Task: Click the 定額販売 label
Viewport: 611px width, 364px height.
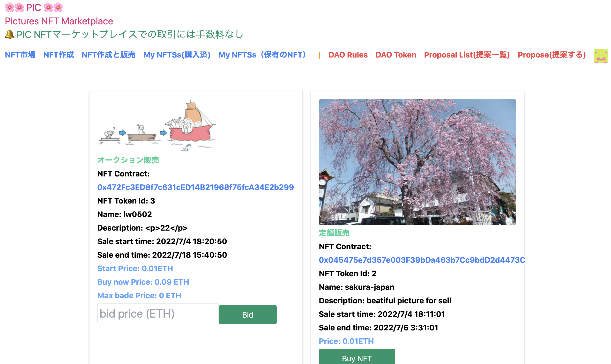Action: pos(334,233)
